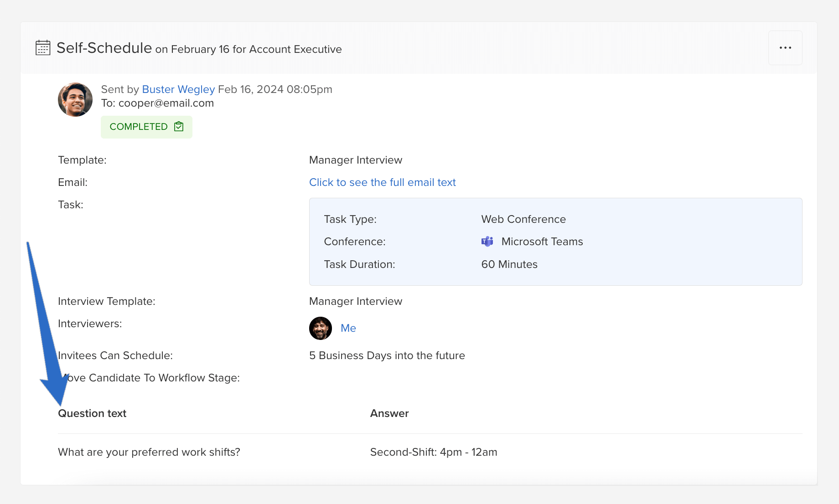This screenshot has width=839, height=504.
Task: Open the full email text
Action: [x=382, y=182]
